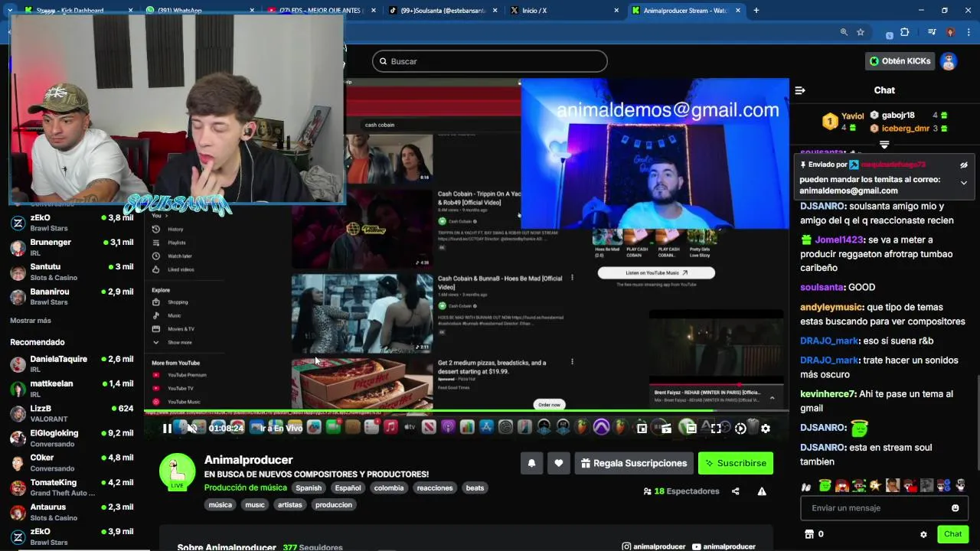Open a new browser tab
Viewport: 980px width, 551px height.
coord(756,10)
